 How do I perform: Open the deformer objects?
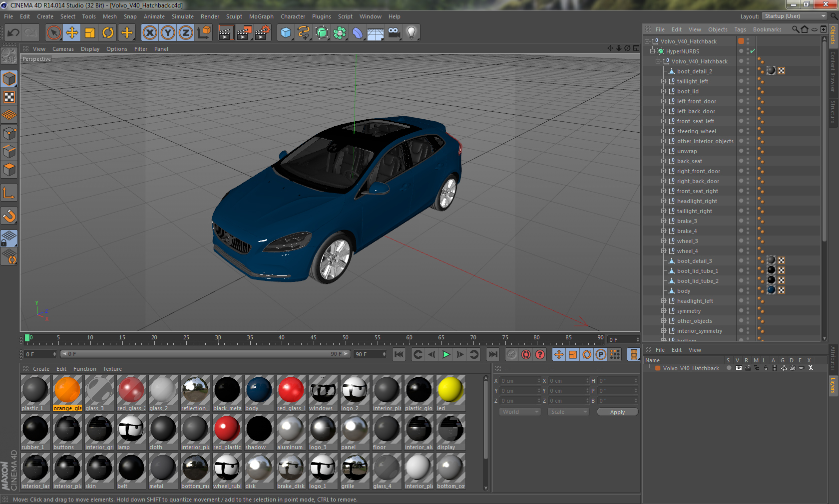[358, 33]
